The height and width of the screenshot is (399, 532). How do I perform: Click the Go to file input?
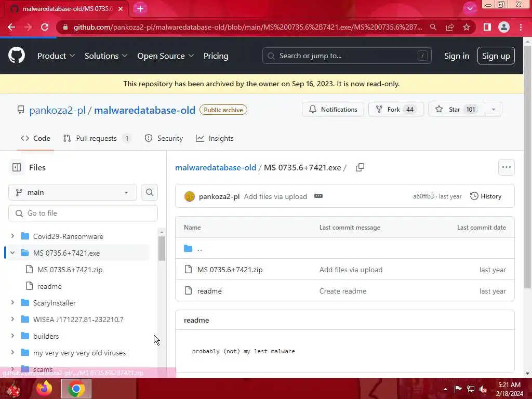[83, 213]
